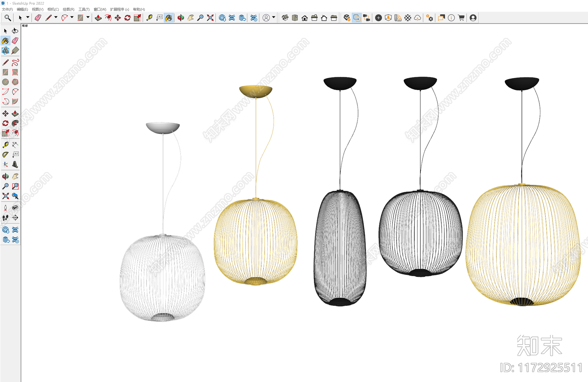This screenshot has width=588, height=382.
Task: Select the Walk footprints tool
Action: tap(6, 218)
